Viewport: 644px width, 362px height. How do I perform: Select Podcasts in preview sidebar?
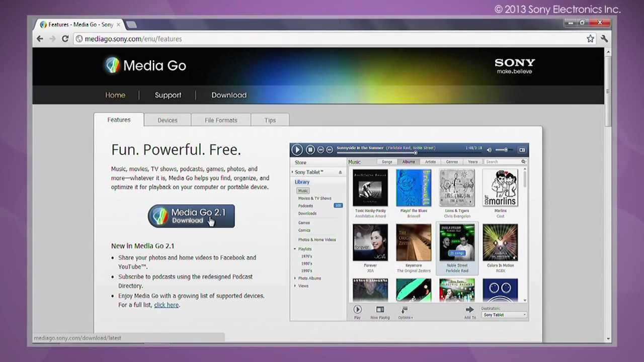click(305, 206)
